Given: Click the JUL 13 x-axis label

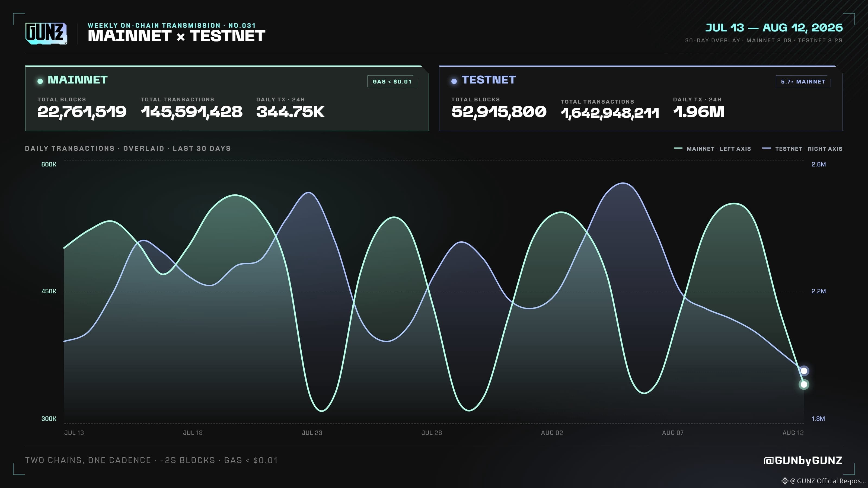Looking at the screenshot, I should pyautogui.click(x=74, y=433).
